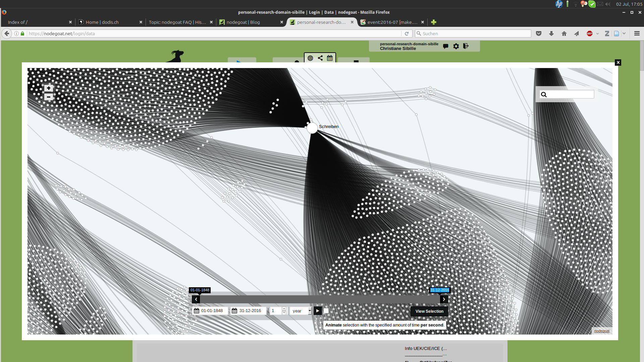Image resolution: width=644 pixels, height=362 pixels.
Task: Close the network visualisation overlay
Action: [x=618, y=63]
